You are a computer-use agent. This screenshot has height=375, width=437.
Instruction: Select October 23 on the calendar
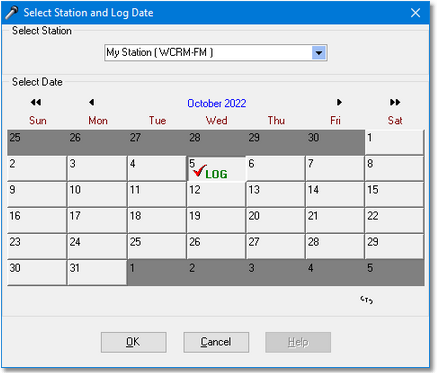pyautogui.click(x=37, y=246)
